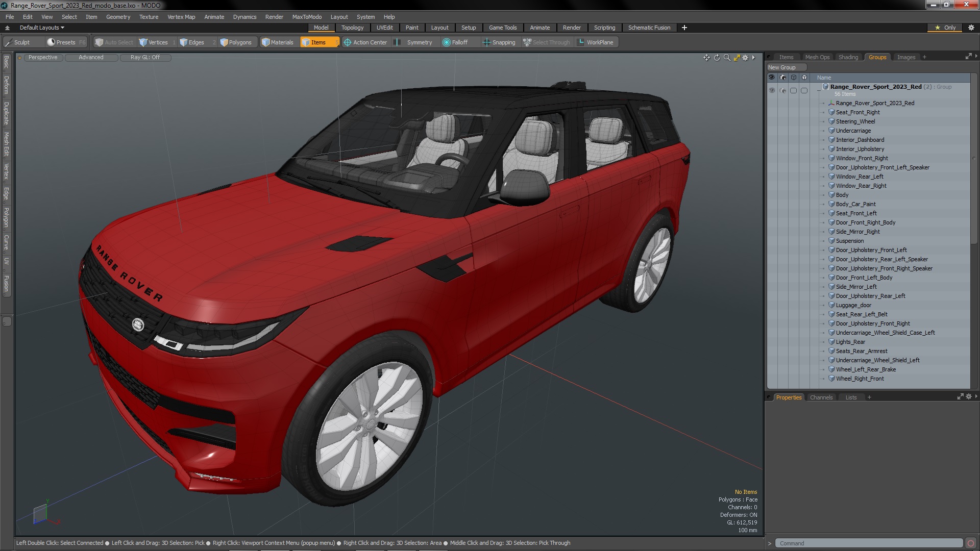Viewport: 980px width, 551px height.
Task: Select the Steering_Wheel item
Action: coord(855,121)
